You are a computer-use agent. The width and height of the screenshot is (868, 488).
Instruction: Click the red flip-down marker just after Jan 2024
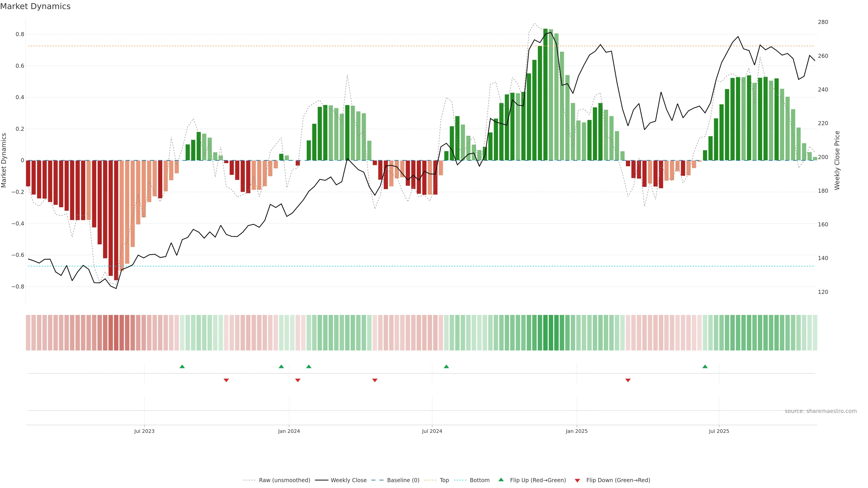(297, 380)
